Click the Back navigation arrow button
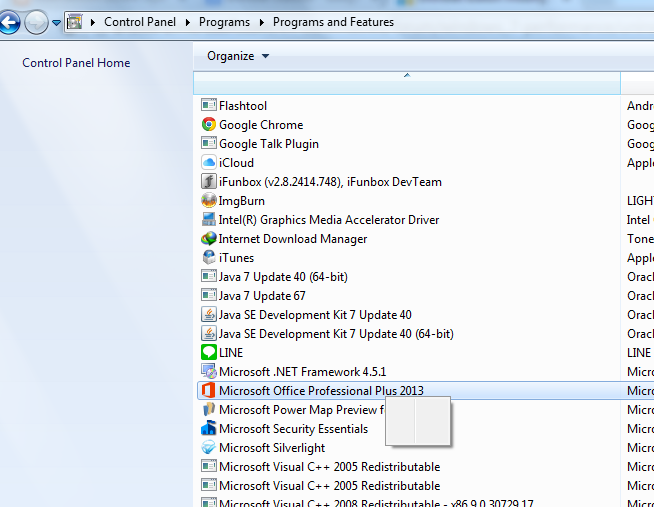This screenshot has width=654, height=507. tap(10, 22)
